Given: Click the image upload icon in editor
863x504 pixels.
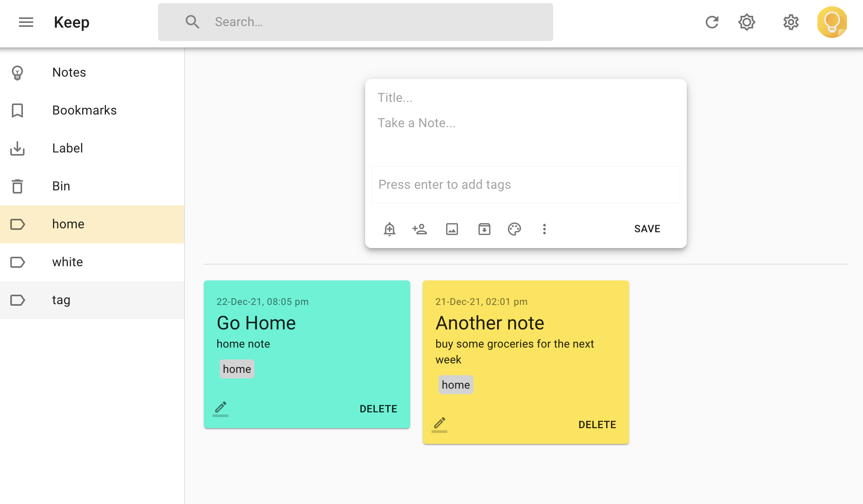Looking at the screenshot, I should pyautogui.click(x=452, y=229).
